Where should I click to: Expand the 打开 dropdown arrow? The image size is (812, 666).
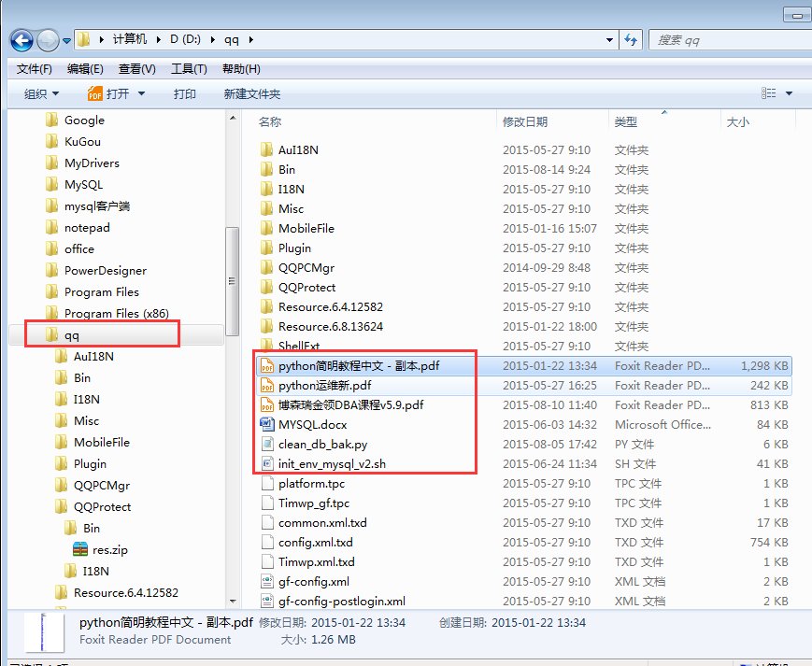141,93
